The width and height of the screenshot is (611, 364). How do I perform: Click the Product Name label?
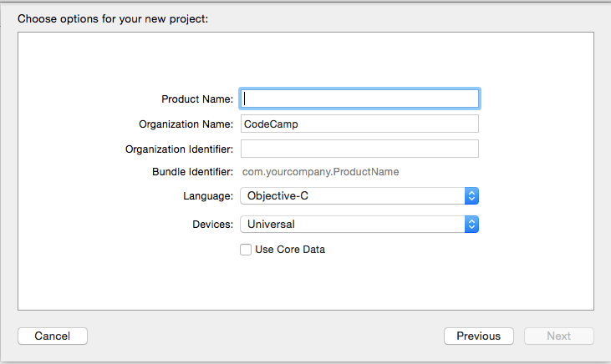point(197,99)
